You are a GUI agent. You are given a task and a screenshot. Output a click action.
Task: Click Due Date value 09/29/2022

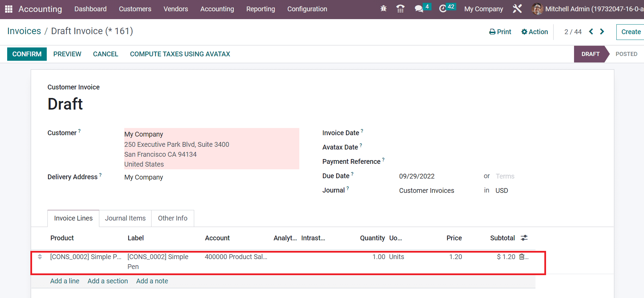417,176
